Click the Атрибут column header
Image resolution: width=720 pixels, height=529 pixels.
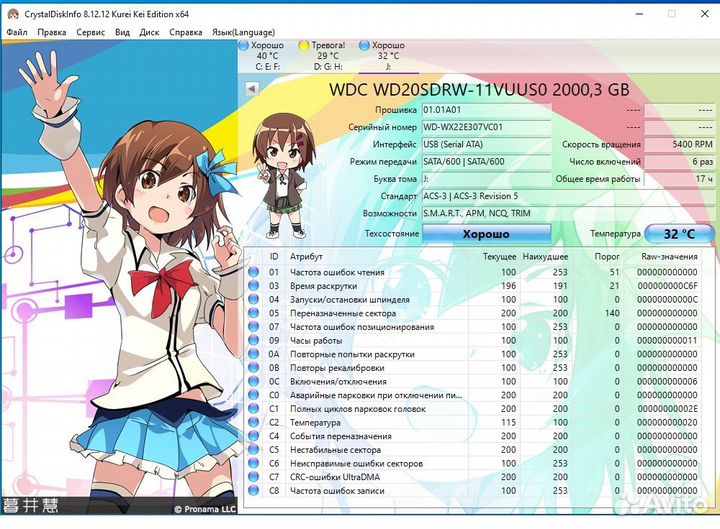[x=306, y=257]
